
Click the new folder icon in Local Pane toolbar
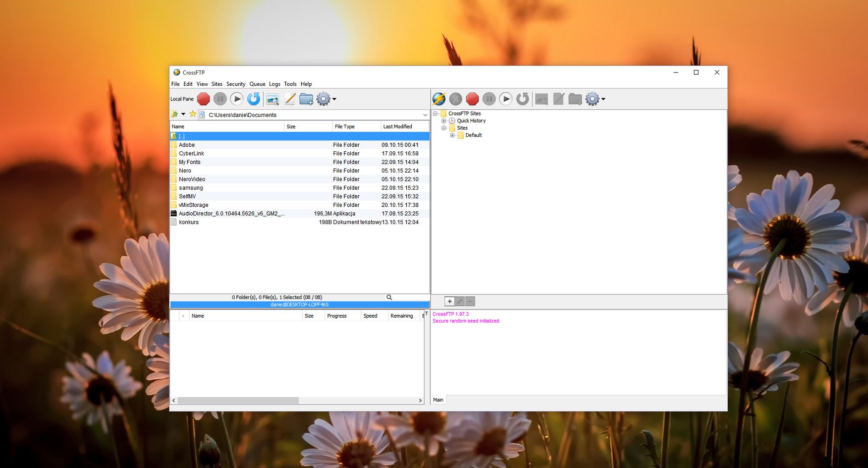click(x=306, y=99)
